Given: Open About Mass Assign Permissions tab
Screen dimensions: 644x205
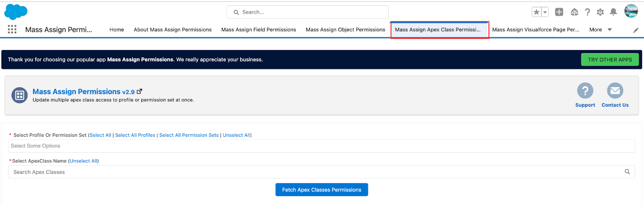Looking at the screenshot, I should [173, 30].
